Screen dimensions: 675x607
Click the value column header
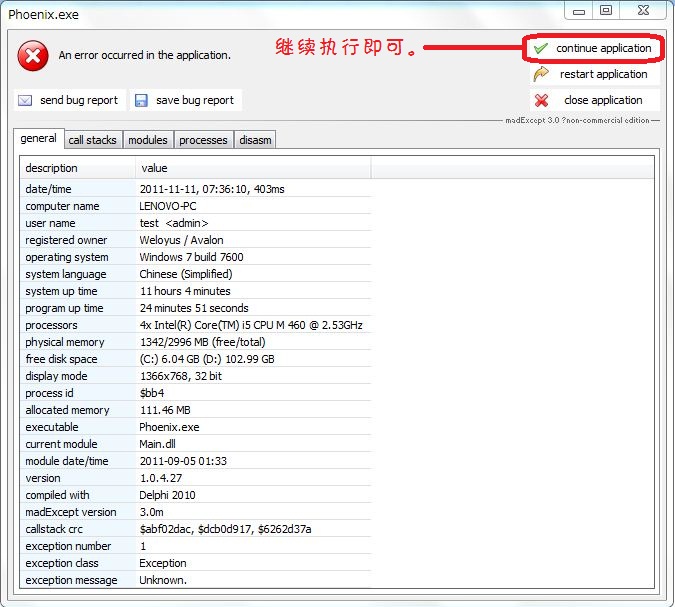[253, 168]
